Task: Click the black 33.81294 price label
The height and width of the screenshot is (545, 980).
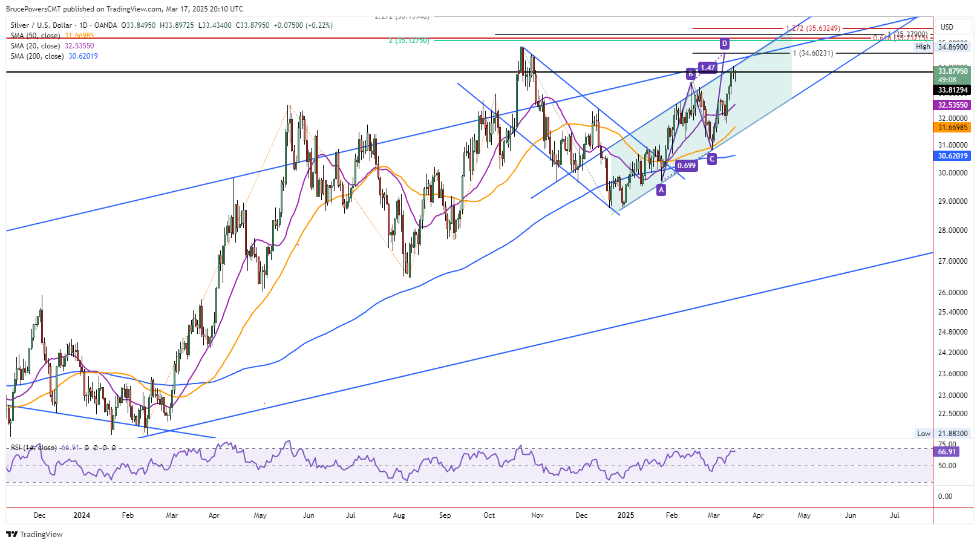Action: [x=953, y=90]
